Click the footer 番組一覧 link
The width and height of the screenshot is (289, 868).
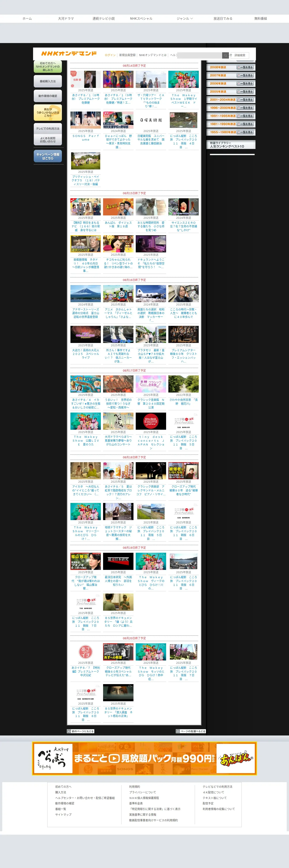(61, 809)
